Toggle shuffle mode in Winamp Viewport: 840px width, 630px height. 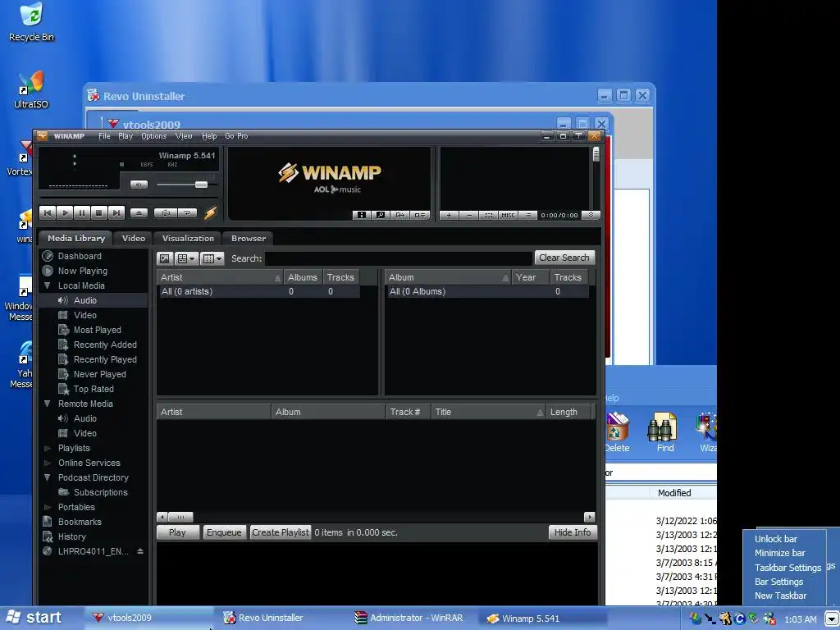[x=166, y=213]
